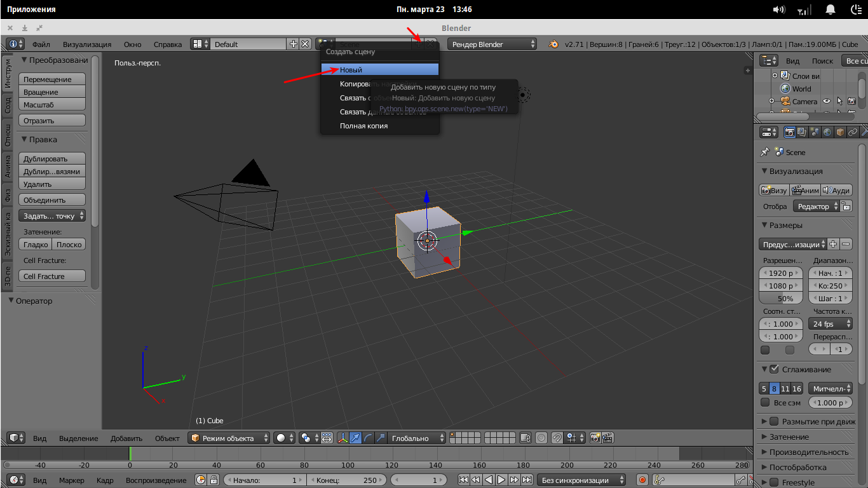The width and height of the screenshot is (868, 488).
Task: Open the Object properties cube icon
Action: pyautogui.click(x=840, y=132)
